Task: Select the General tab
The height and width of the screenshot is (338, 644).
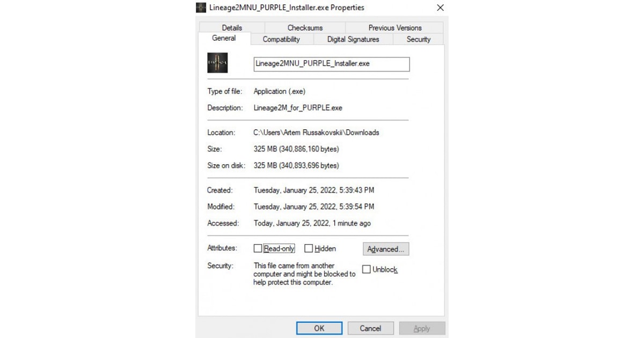Action: click(x=224, y=38)
